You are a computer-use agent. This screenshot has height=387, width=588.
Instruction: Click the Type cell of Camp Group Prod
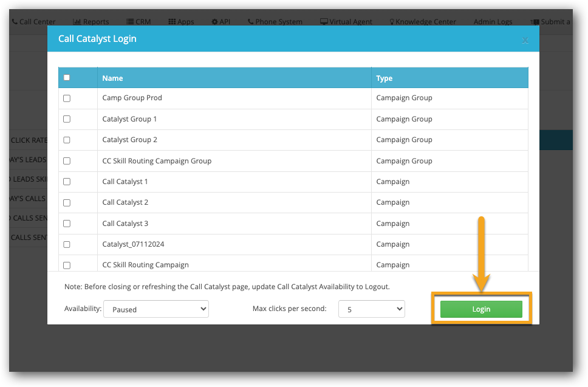[450, 98]
